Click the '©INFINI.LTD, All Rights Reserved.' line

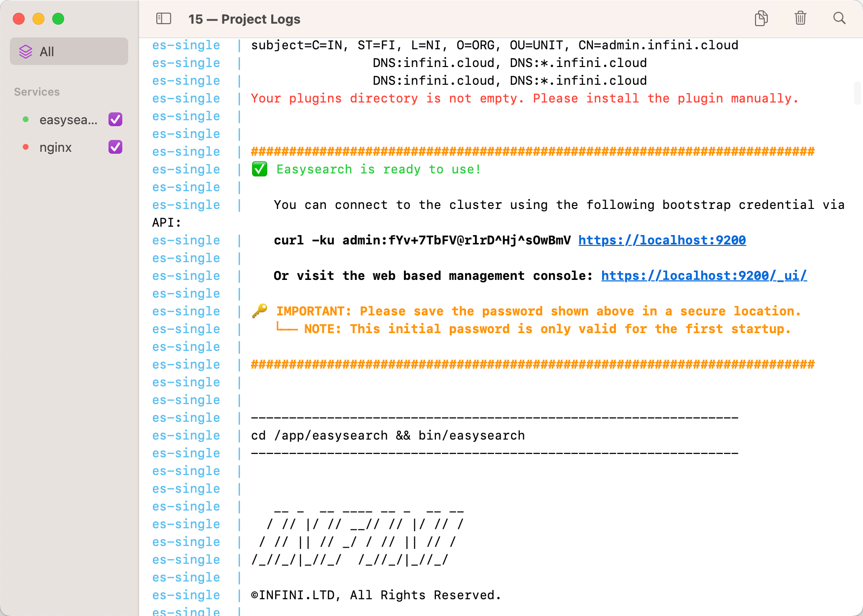376,595
